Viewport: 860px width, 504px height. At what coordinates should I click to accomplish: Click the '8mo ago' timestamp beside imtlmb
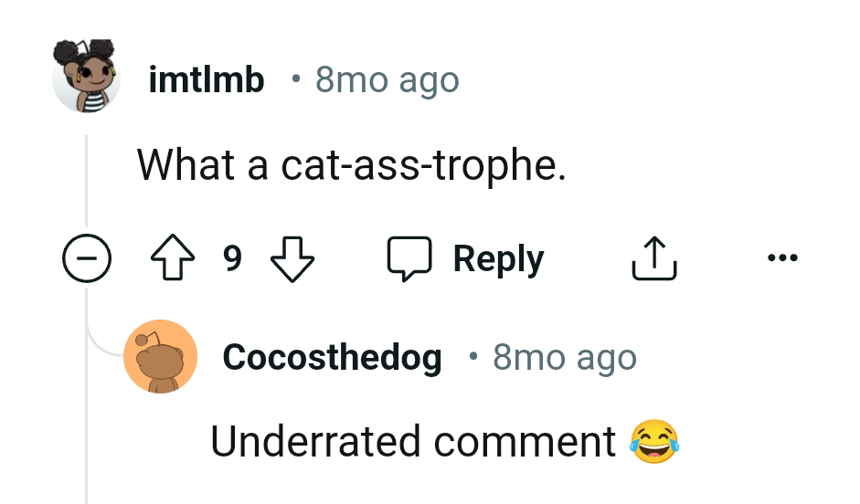387,80
